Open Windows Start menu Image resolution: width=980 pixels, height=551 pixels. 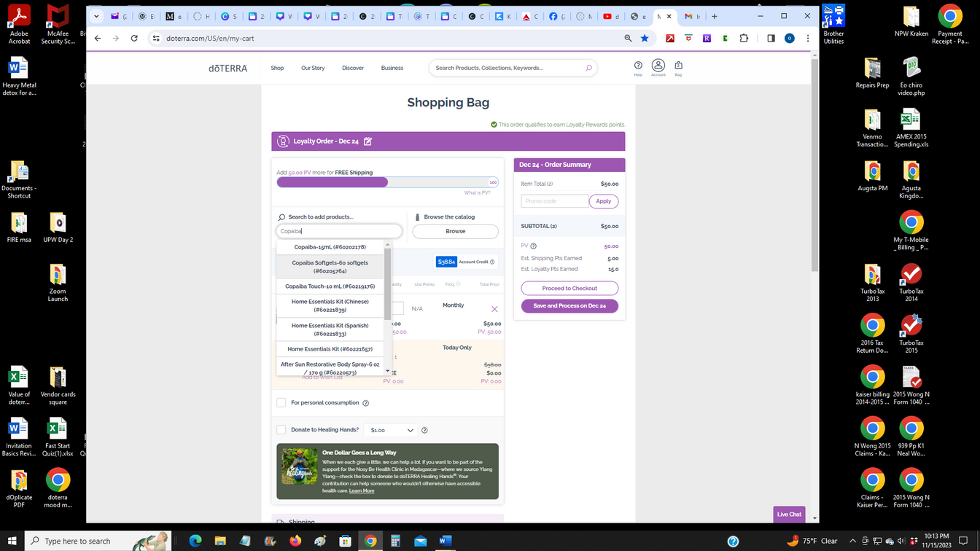pos(12,541)
